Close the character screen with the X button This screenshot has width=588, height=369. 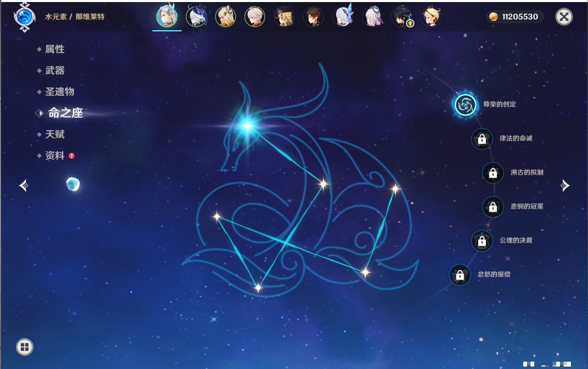564,17
